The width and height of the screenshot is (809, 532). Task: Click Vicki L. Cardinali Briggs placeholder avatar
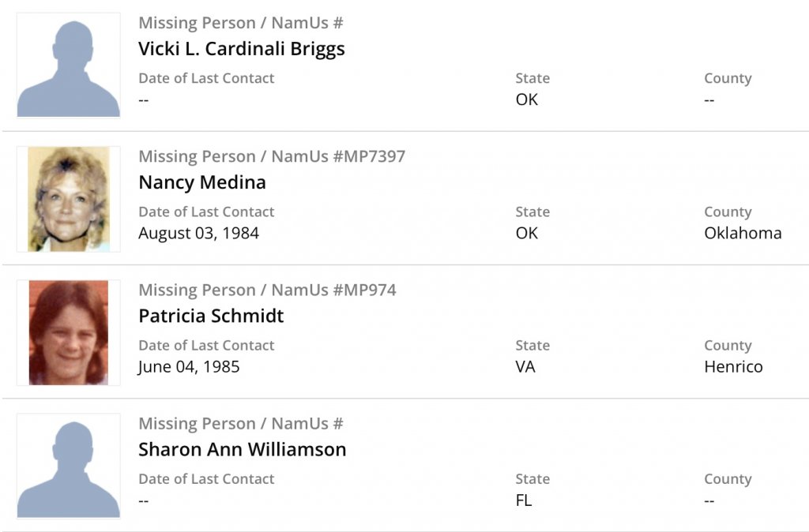point(69,66)
